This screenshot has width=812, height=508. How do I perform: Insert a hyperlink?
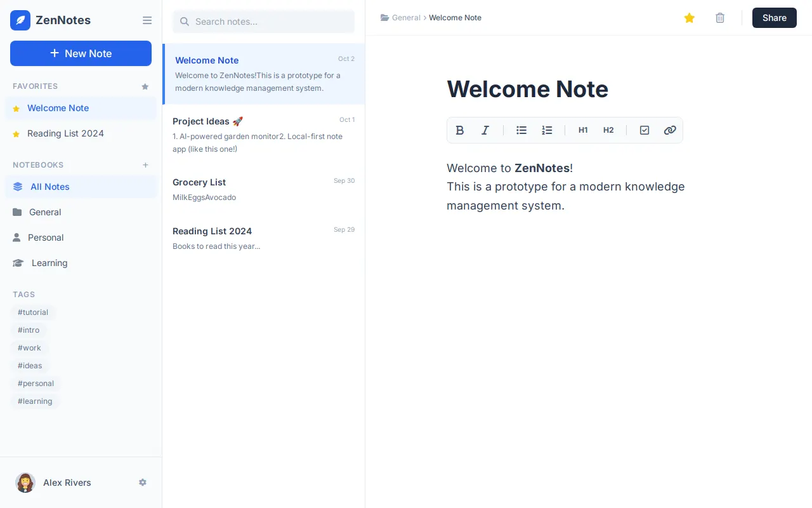pos(670,130)
